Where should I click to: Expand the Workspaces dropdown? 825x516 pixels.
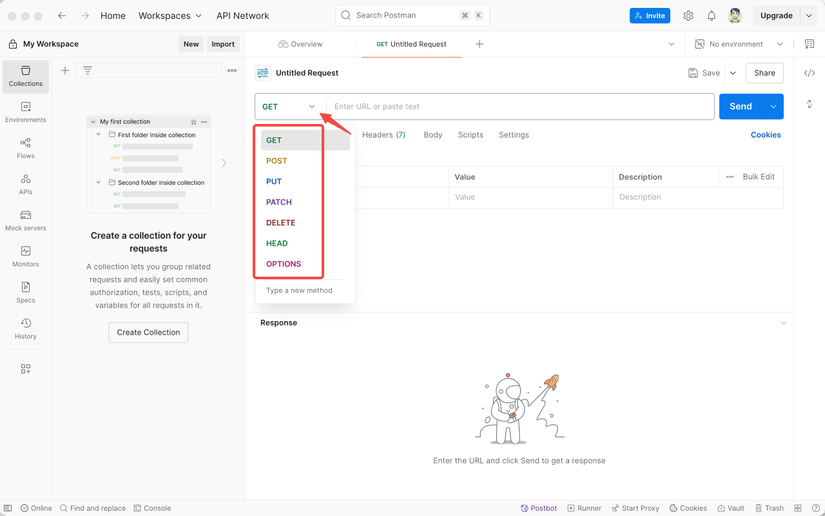coord(169,16)
